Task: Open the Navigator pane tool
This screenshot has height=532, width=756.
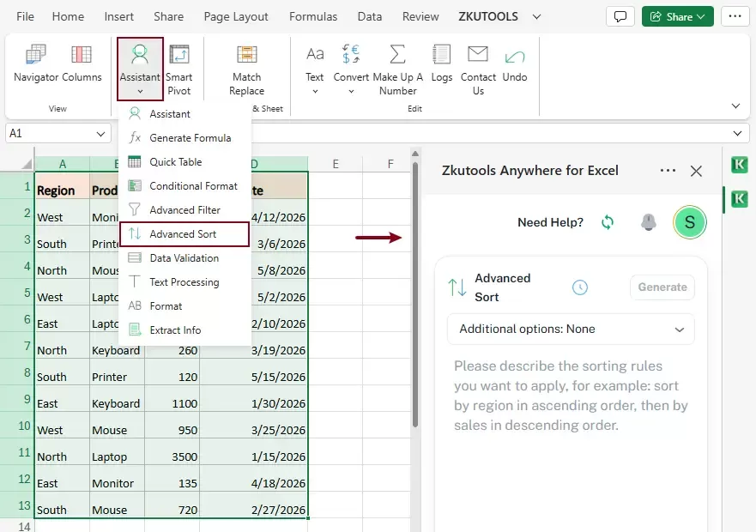Action: coord(36,63)
